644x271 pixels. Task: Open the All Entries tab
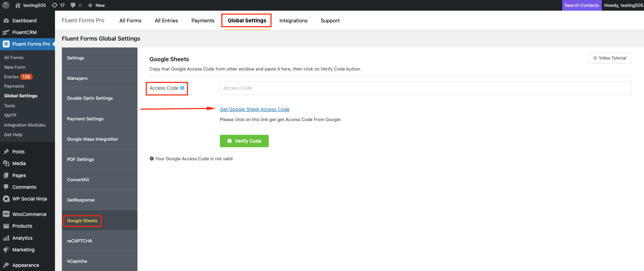tap(166, 21)
